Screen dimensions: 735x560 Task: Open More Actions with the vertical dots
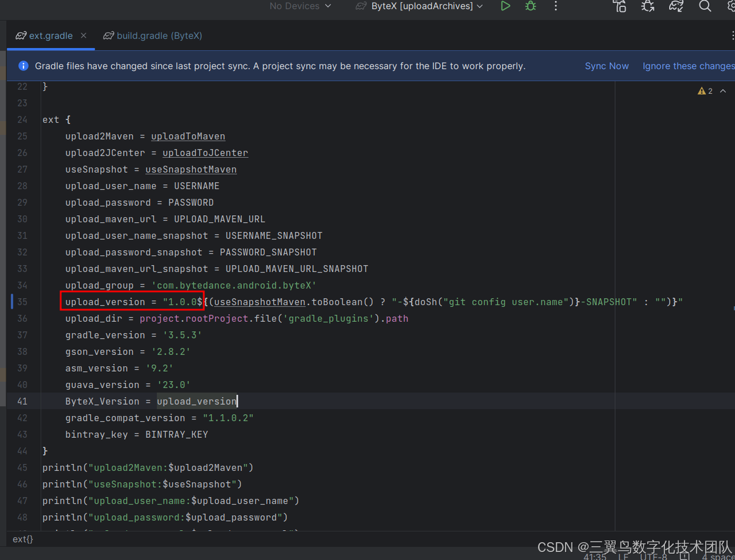[555, 6]
